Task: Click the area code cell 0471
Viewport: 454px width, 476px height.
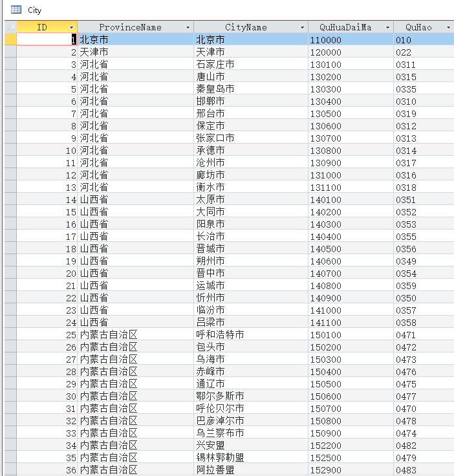Action: point(424,334)
